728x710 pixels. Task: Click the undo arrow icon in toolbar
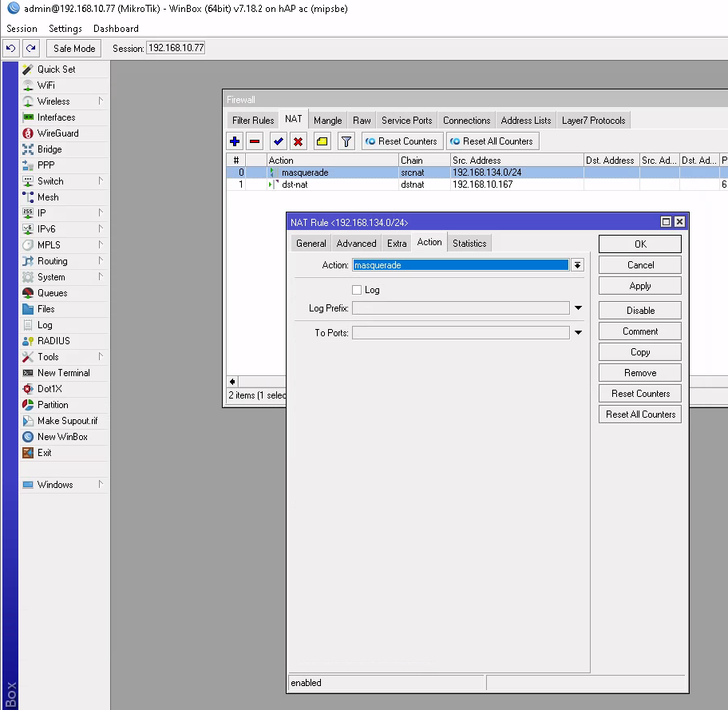(x=11, y=48)
